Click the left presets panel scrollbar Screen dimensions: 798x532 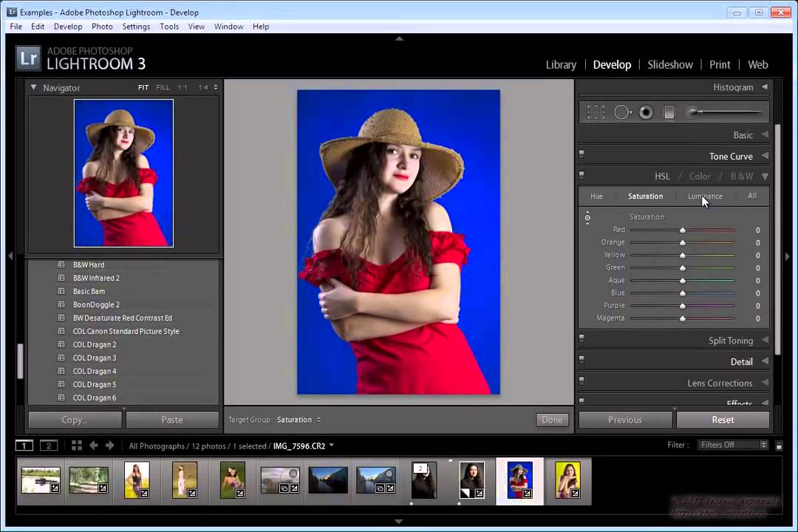click(20, 361)
